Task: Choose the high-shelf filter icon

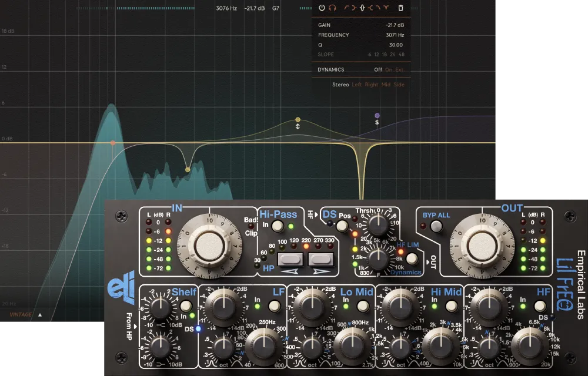Action: click(371, 8)
